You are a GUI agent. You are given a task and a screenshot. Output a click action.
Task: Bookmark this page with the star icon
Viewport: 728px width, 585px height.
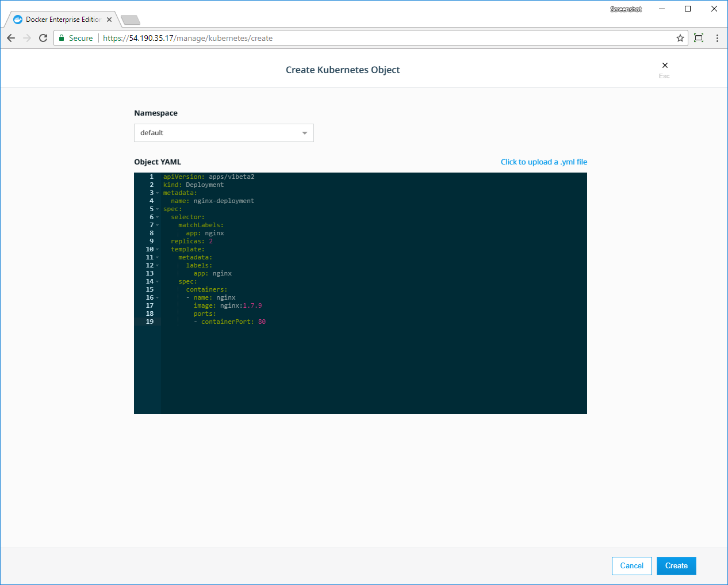coord(680,38)
